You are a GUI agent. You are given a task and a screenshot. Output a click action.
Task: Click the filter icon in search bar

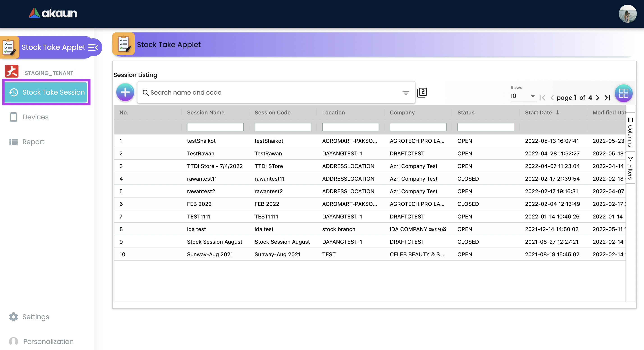coord(406,93)
